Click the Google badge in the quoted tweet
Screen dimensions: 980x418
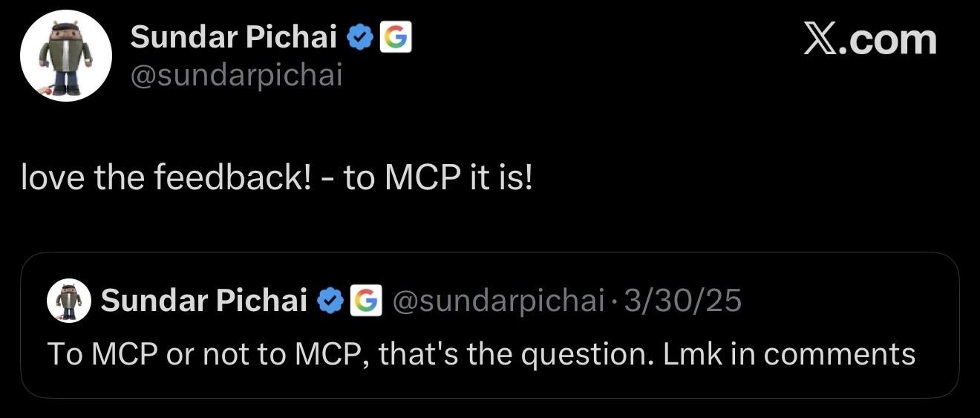[365, 301]
